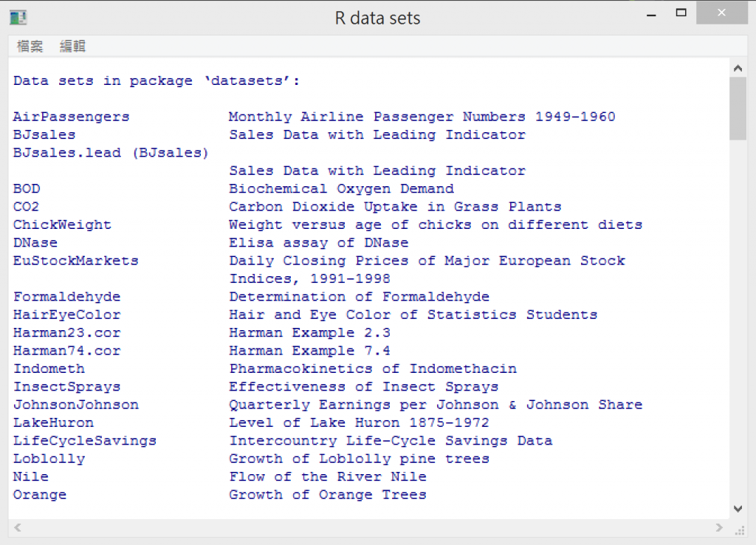This screenshot has width=756, height=545.
Task: Click the R application icon in title bar
Action: pyautogui.click(x=18, y=18)
